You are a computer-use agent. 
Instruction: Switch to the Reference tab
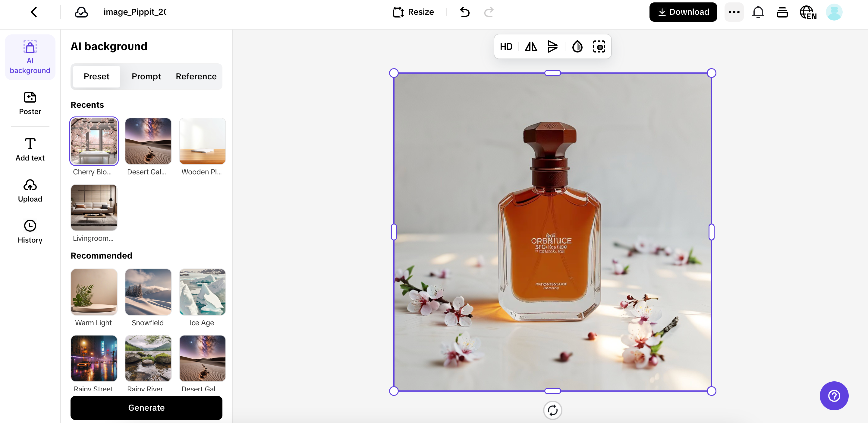tap(196, 77)
